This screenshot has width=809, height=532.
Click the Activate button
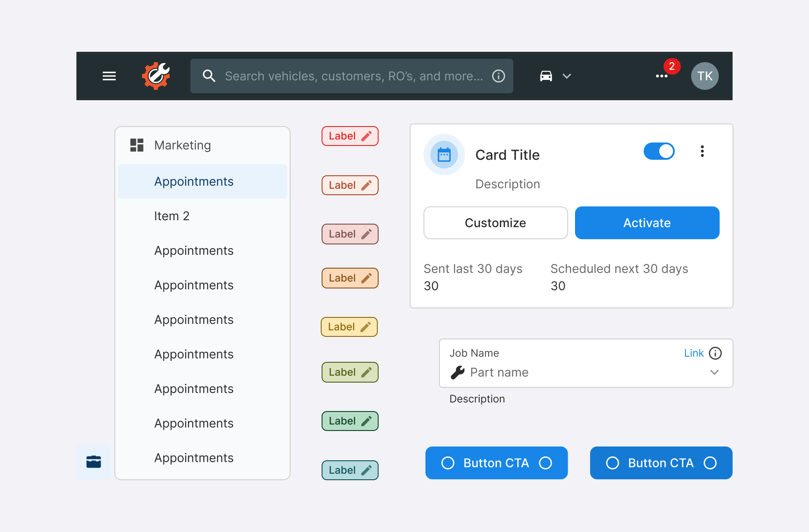pyautogui.click(x=647, y=223)
